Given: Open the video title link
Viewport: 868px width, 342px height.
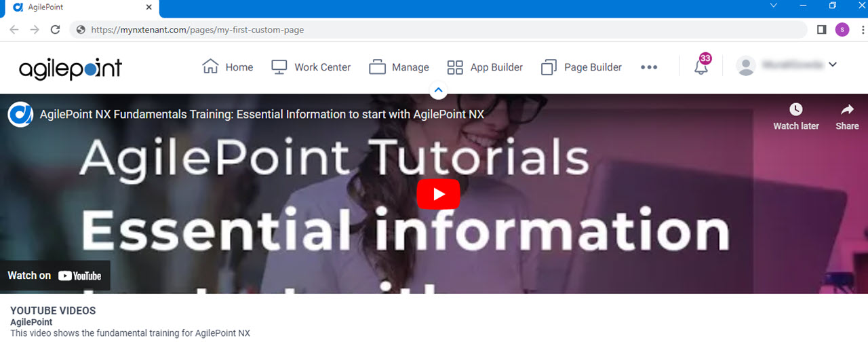Looking at the screenshot, I should [x=262, y=114].
